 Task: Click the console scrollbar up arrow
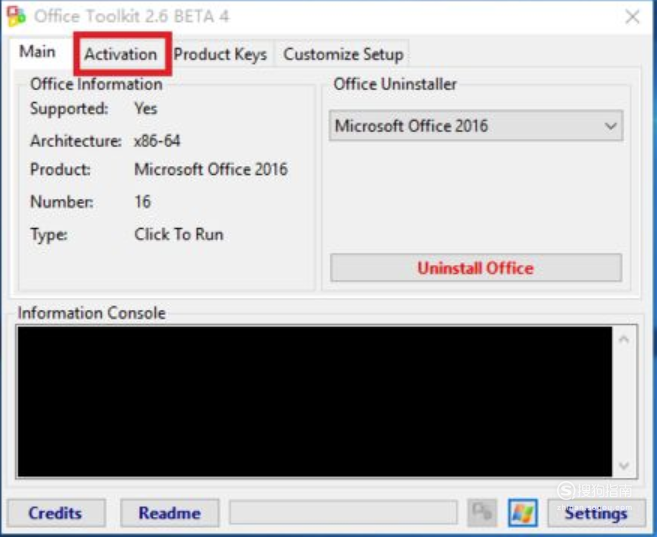pos(624,339)
